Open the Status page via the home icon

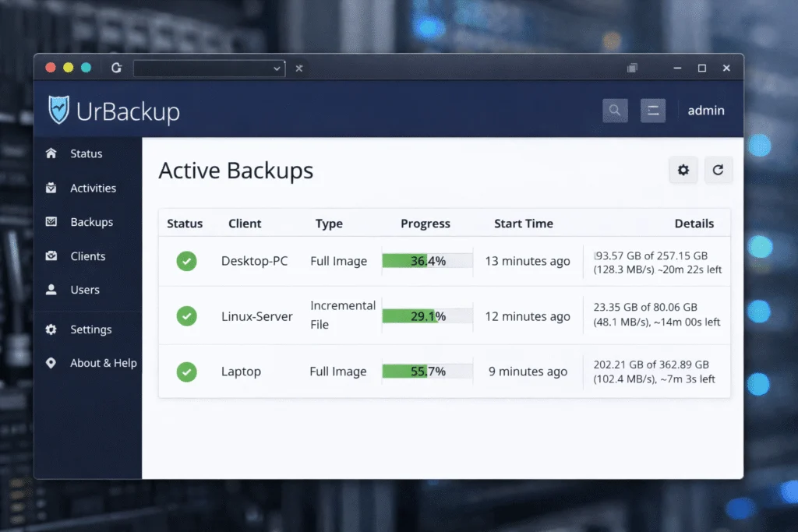pos(52,153)
